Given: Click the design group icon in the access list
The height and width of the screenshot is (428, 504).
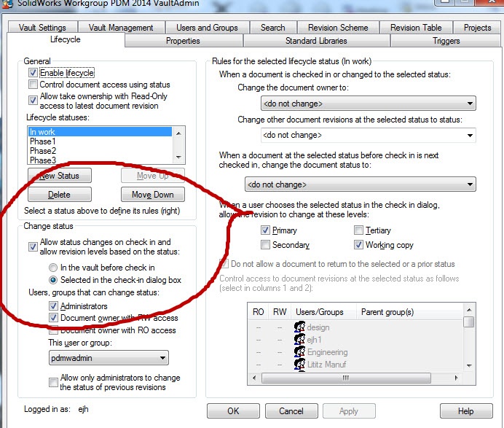Looking at the screenshot, I should pyautogui.click(x=299, y=327).
